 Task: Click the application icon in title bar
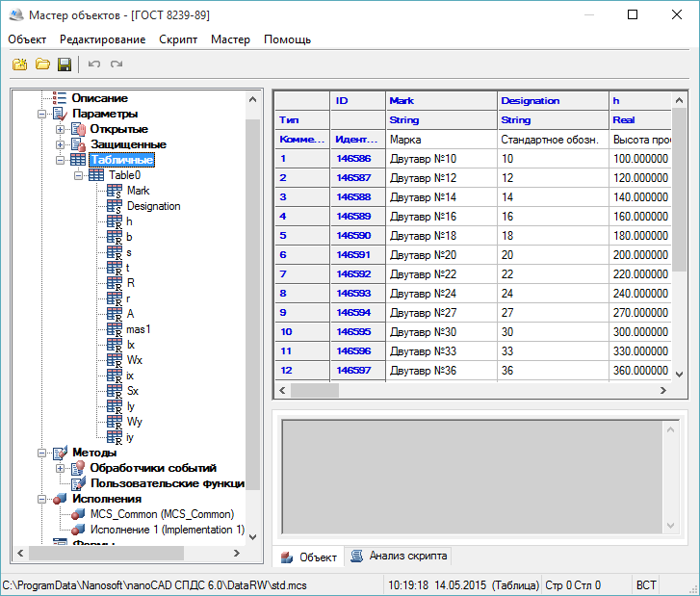16,15
